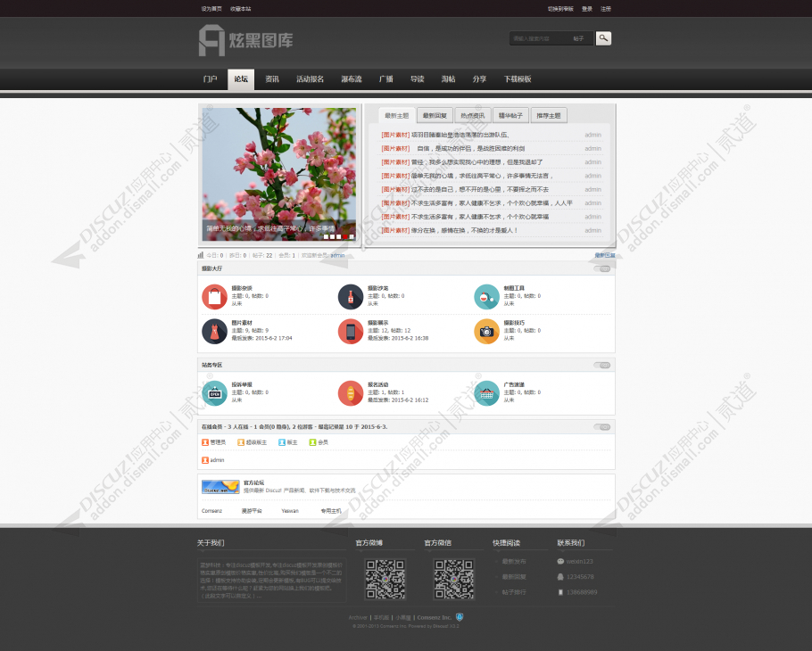The height and width of the screenshot is (651, 812).
Task: Click the 注册 register link
Action: click(x=606, y=9)
